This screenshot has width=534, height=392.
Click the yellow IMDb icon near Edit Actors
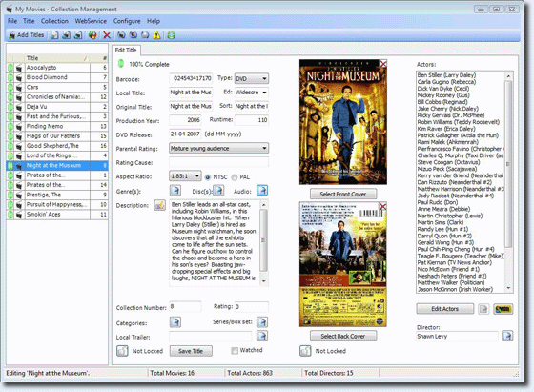pyautogui.click(x=503, y=309)
